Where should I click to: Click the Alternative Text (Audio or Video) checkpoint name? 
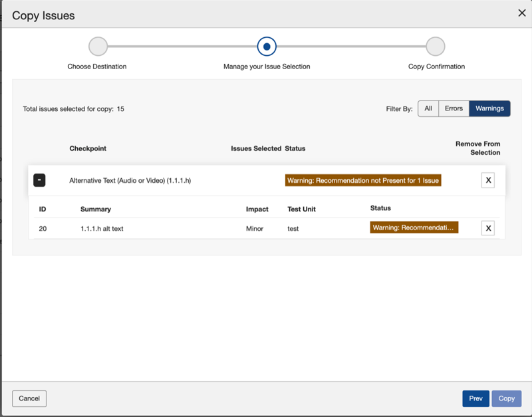[x=130, y=180]
